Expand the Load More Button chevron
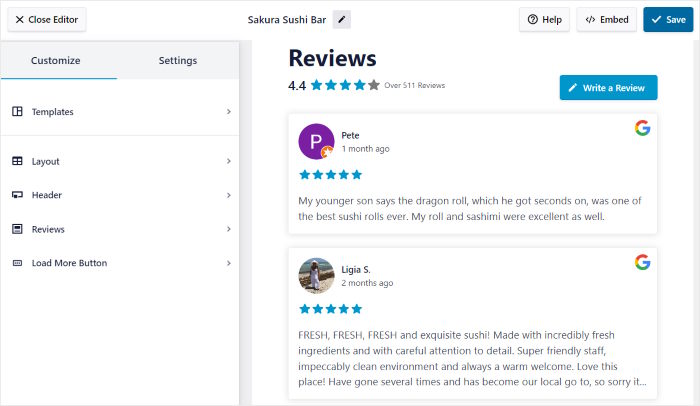Viewport: 700px width, 406px height. pyautogui.click(x=229, y=263)
